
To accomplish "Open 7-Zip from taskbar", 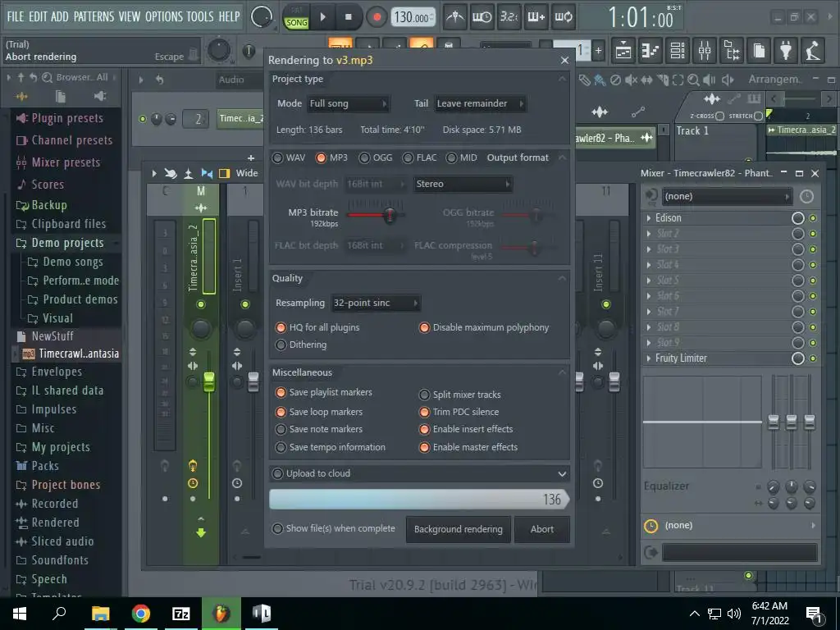I will (181, 614).
